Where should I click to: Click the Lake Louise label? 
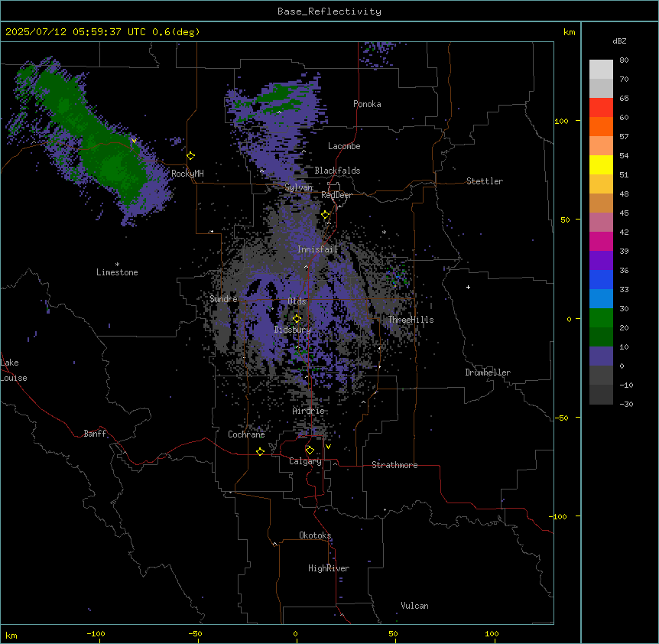point(14,370)
